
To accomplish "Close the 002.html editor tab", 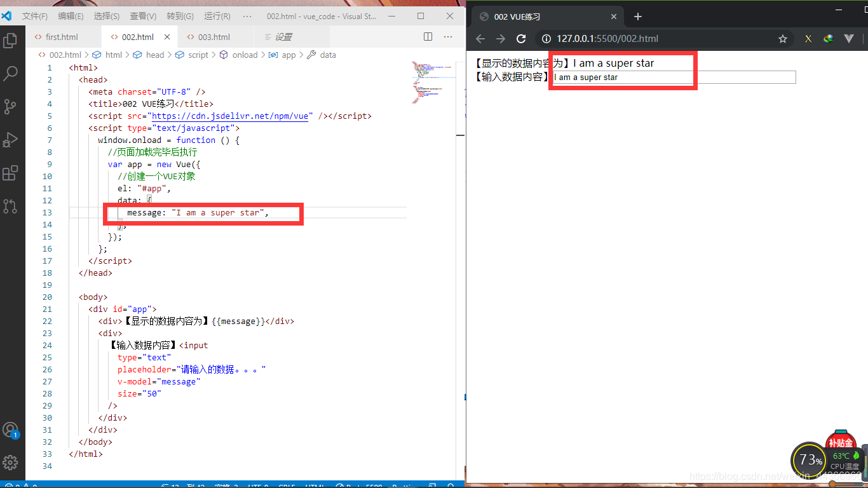I will pyautogui.click(x=168, y=37).
